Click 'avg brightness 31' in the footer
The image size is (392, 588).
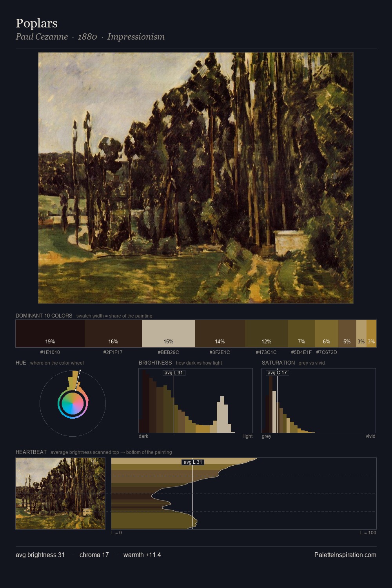click(x=40, y=555)
